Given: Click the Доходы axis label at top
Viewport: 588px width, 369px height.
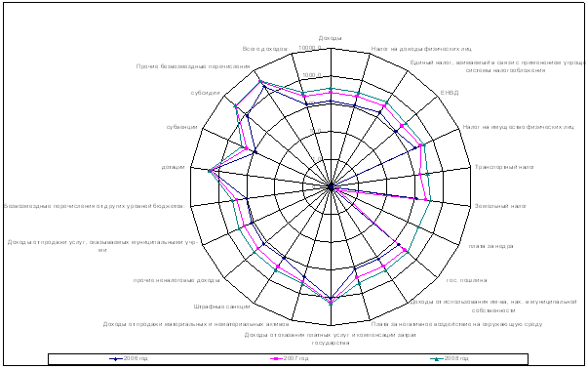Looking at the screenshot, I should [x=330, y=38].
